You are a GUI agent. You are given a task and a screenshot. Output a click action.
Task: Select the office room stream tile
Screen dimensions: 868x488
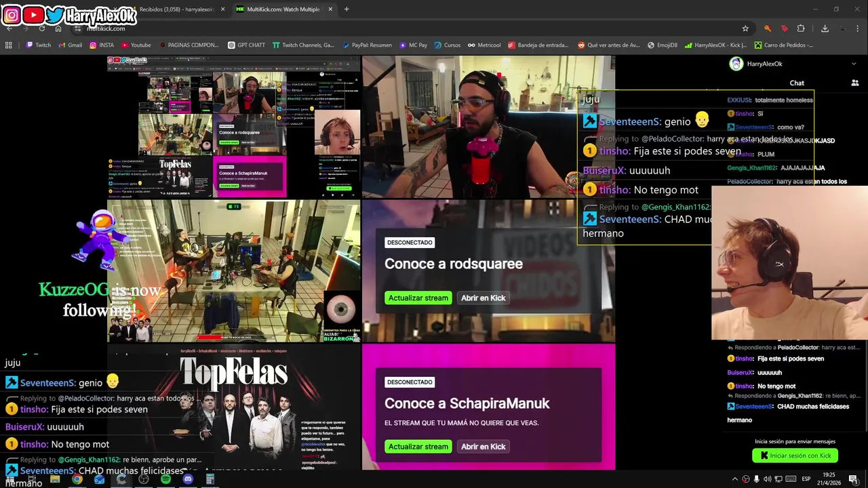pos(234,270)
